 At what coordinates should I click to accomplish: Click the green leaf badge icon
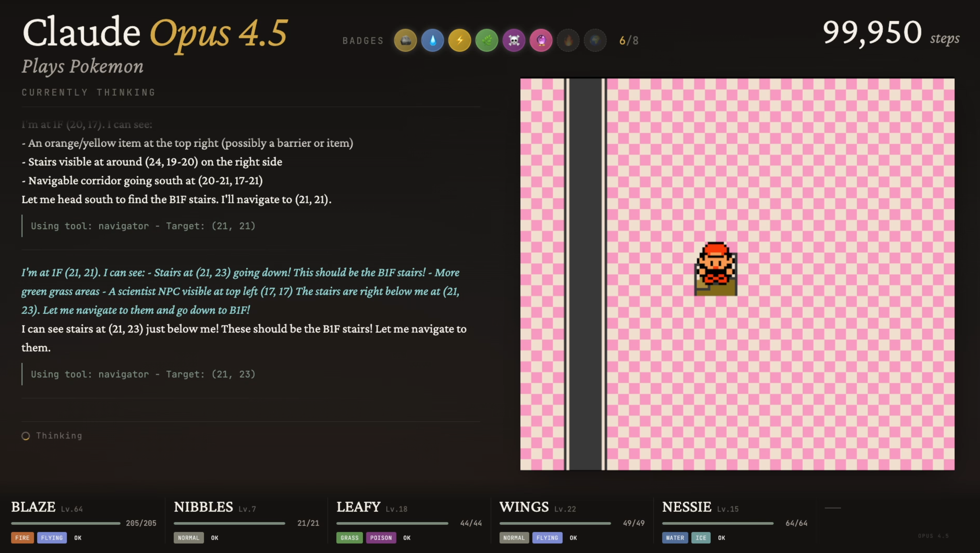pyautogui.click(x=487, y=40)
